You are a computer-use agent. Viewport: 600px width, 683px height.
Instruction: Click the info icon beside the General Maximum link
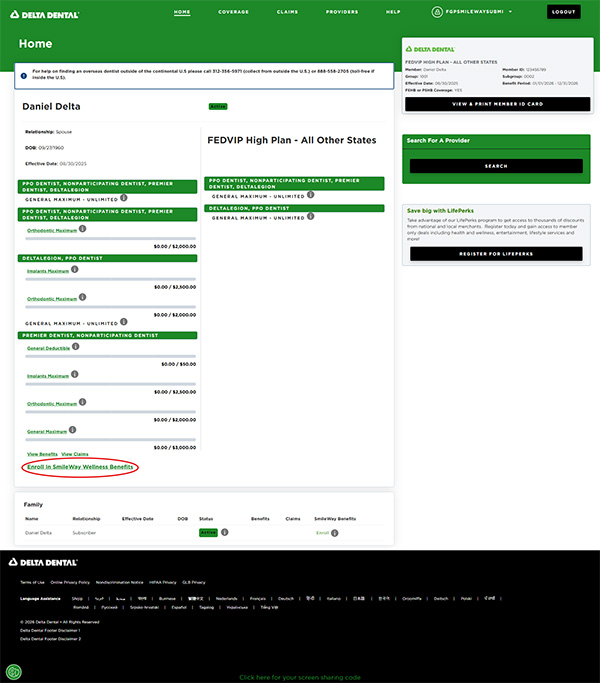[x=72, y=430]
